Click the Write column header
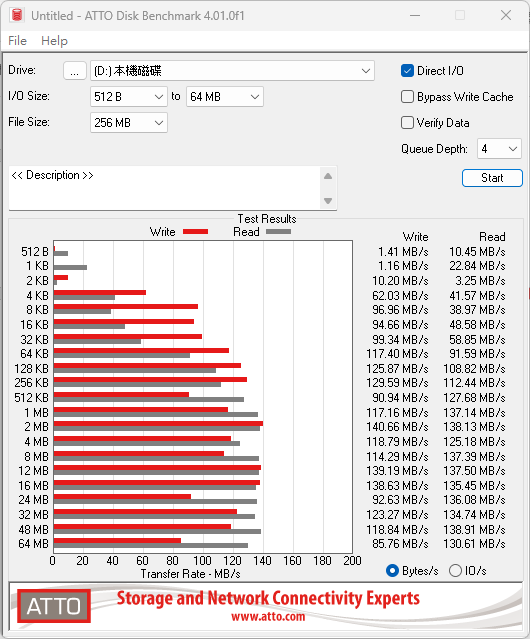530x639 pixels. click(416, 237)
